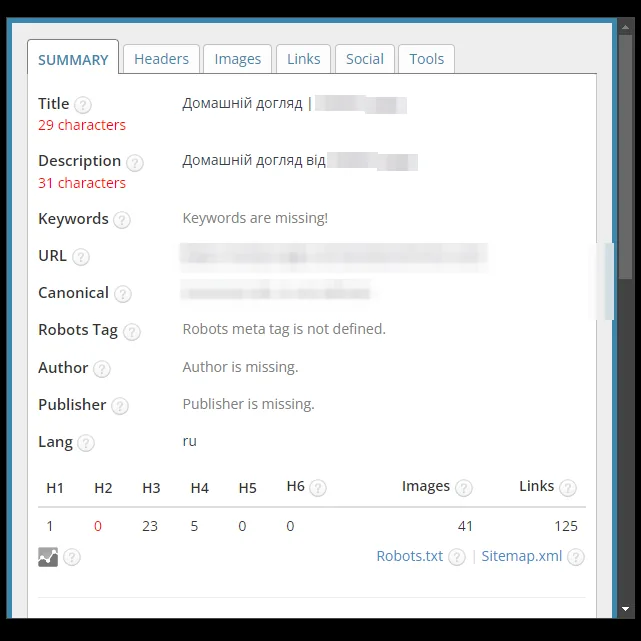641x641 pixels.
Task: Click the H4 count value 5
Action: (194, 526)
